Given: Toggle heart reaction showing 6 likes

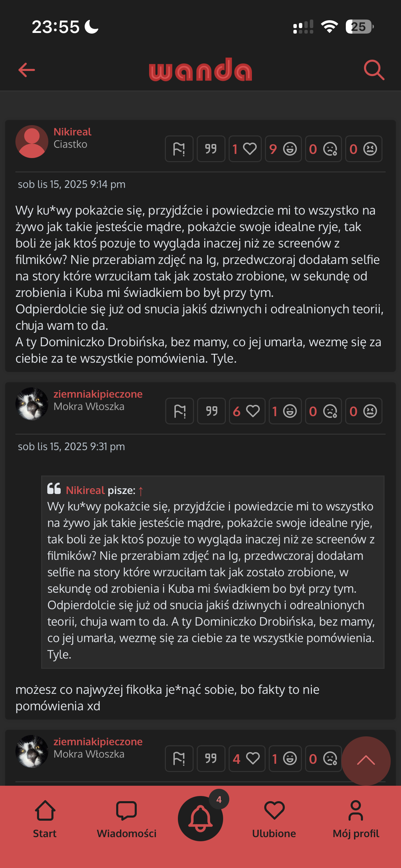Looking at the screenshot, I should click(x=247, y=411).
